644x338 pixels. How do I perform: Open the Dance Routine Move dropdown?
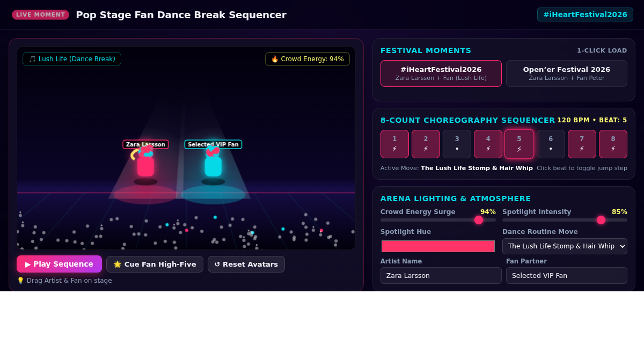565,246
